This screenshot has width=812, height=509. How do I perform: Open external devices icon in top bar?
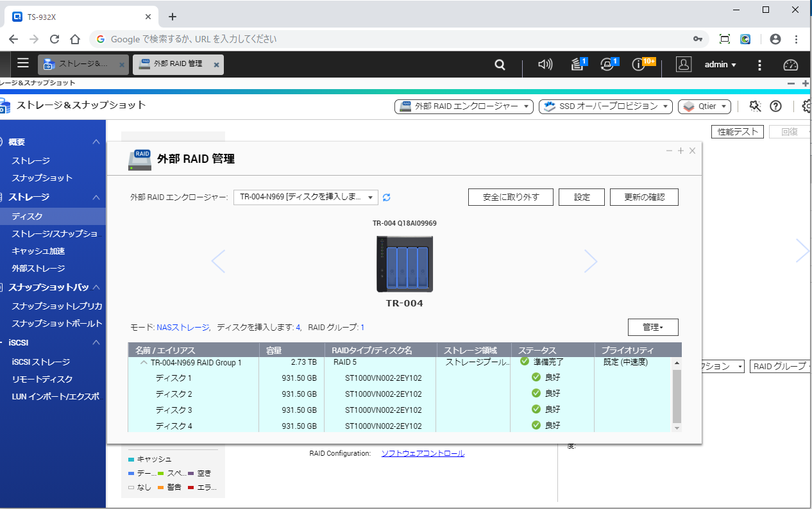coord(607,65)
